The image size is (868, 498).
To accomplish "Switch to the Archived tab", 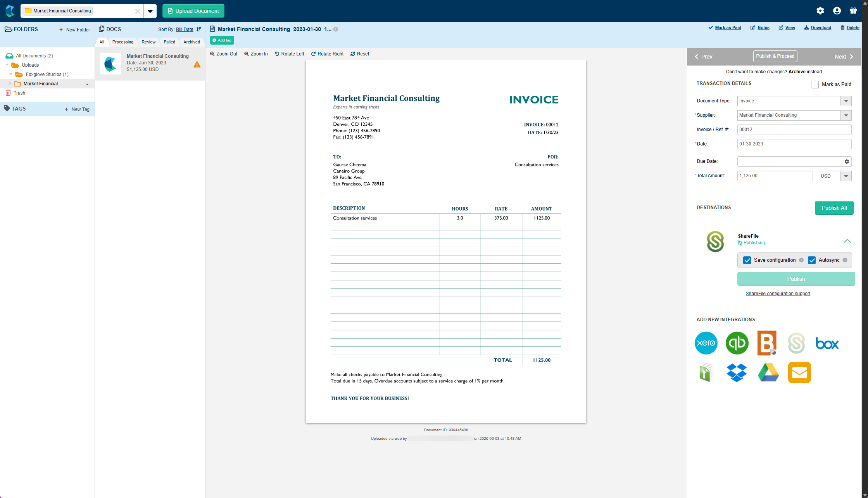I will click(x=192, y=42).
